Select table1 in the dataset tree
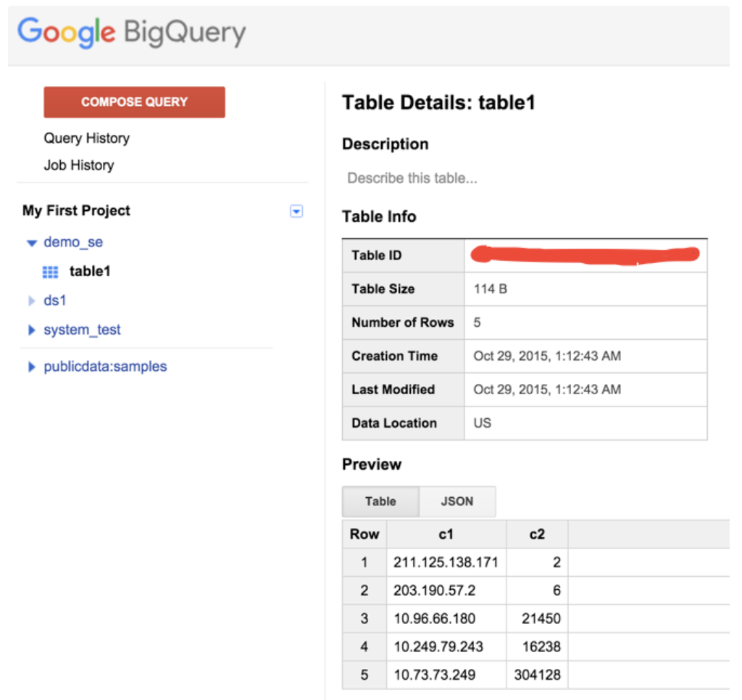The width and height of the screenshot is (742, 700). pos(90,272)
